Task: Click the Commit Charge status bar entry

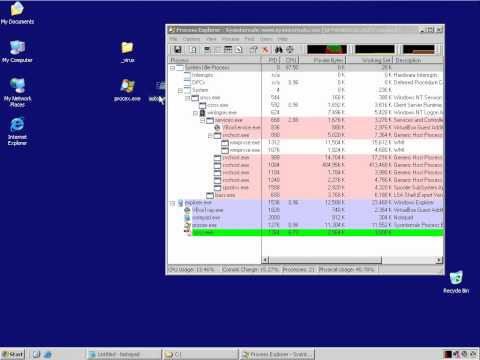Action: 250,269
